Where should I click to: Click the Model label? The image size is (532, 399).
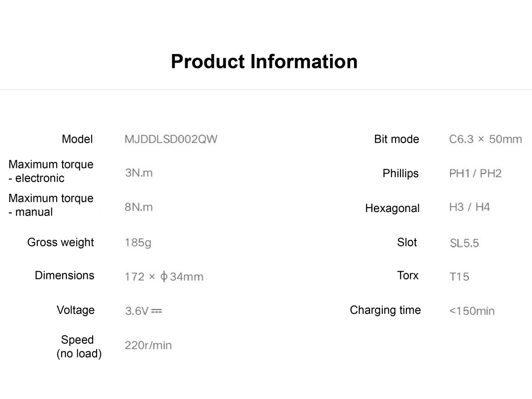tap(77, 139)
